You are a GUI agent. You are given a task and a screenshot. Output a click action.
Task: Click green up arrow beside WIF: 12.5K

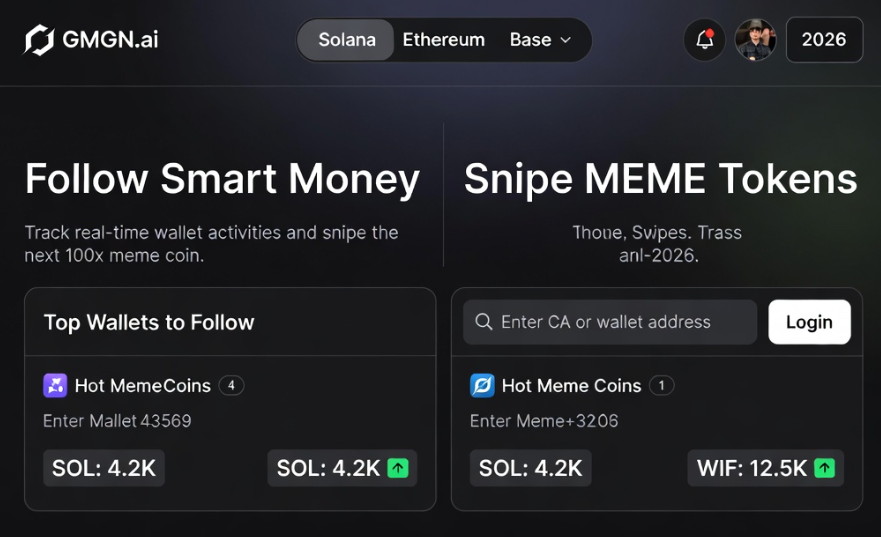coord(824,468)
